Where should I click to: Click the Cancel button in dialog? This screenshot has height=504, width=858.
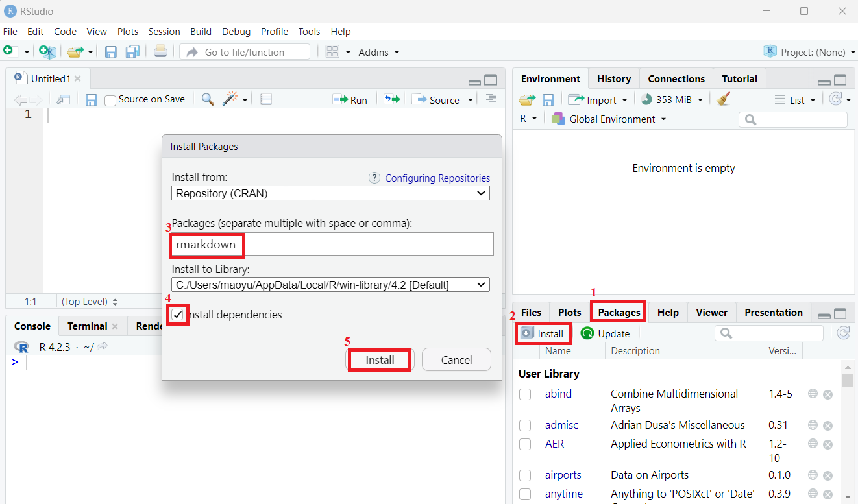(x=456, y=360)
